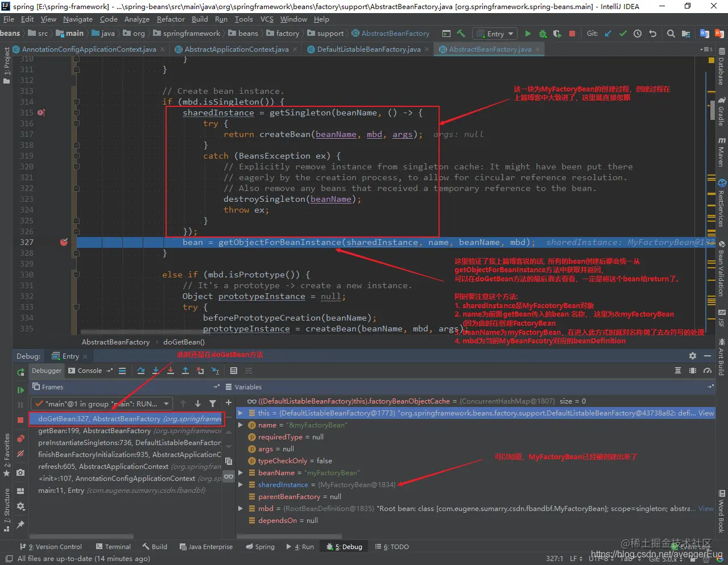Open Project Structure icon in toolbar
The image size is (728, 565).
pyautogui.click(x=686, y=34)
